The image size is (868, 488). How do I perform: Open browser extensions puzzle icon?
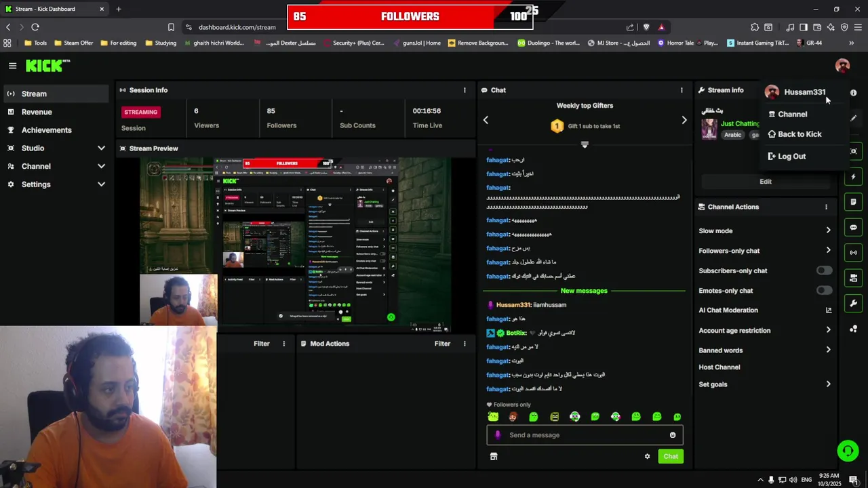click(x=755, y=27)
